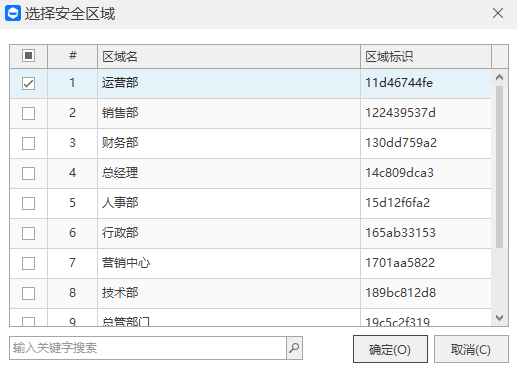The image size is (517, 367).
Task: Click row number 3 cell
Action: click(x=73, y=143)
